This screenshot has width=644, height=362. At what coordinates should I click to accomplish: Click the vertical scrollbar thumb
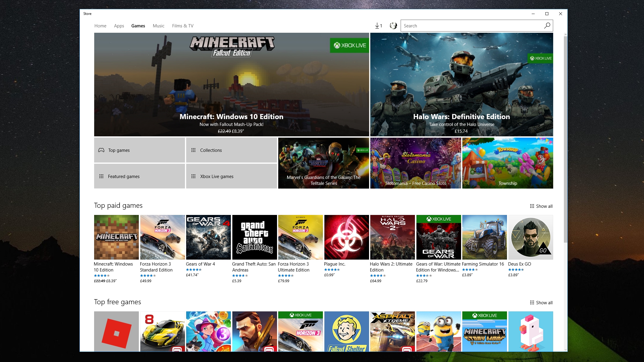pos(565,139)
